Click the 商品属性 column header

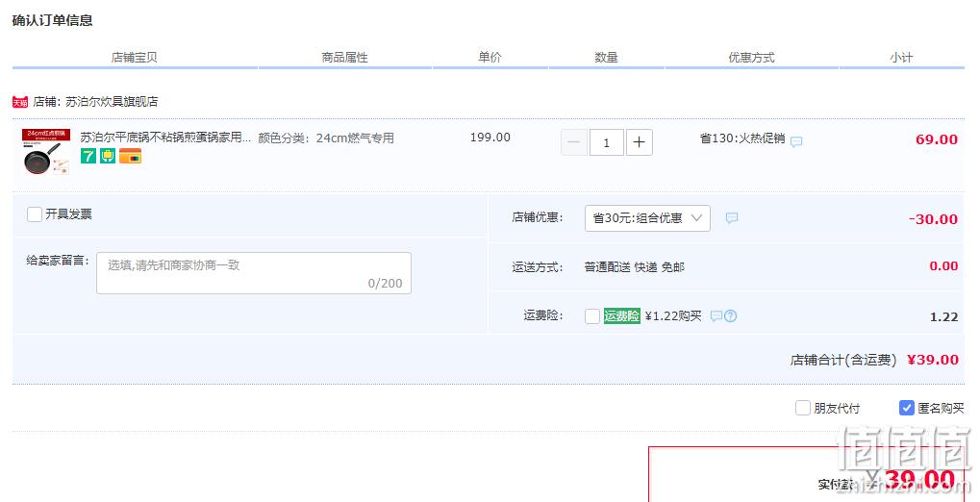[345, 58]
